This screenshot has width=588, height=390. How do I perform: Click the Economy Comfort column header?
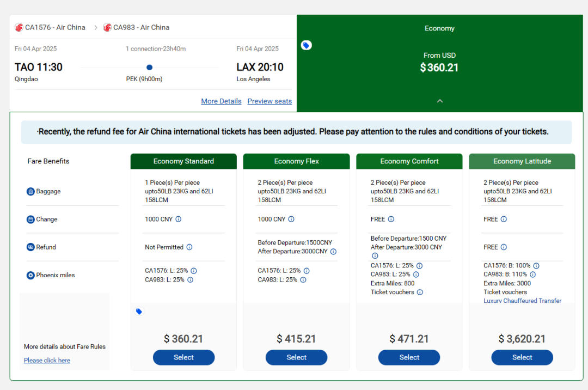(x=409, y=161)
